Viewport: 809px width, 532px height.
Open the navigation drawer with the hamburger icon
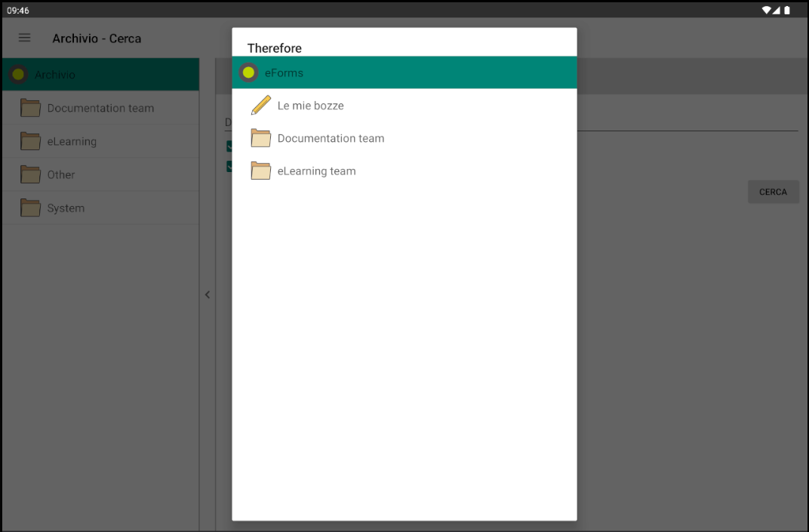[x=24, y=38]
